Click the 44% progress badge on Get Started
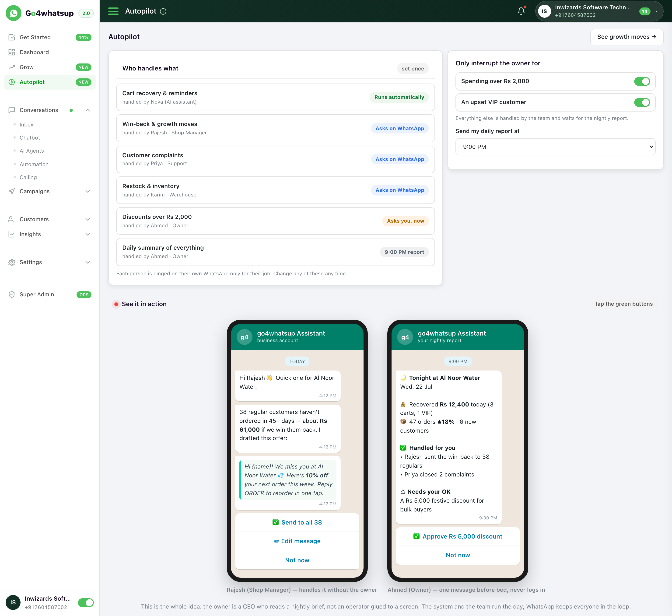Viewport: 672px width, 616px height. coord(83,37)
